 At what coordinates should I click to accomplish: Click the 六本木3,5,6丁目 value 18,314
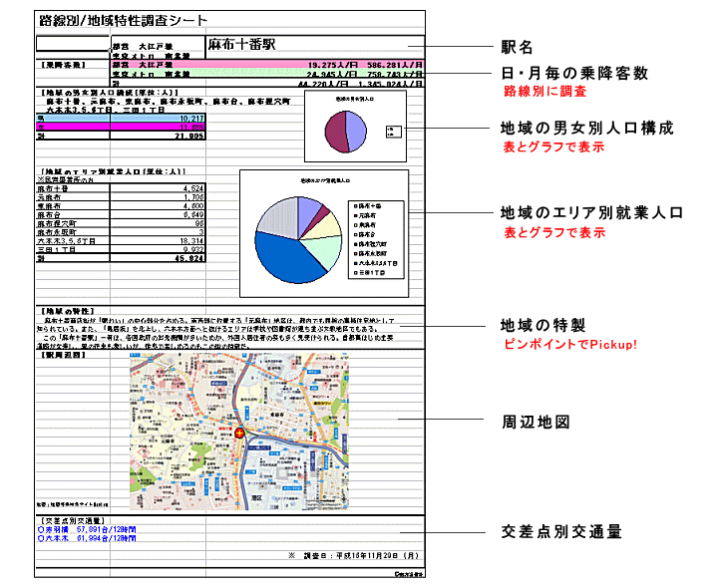(191, 241)
